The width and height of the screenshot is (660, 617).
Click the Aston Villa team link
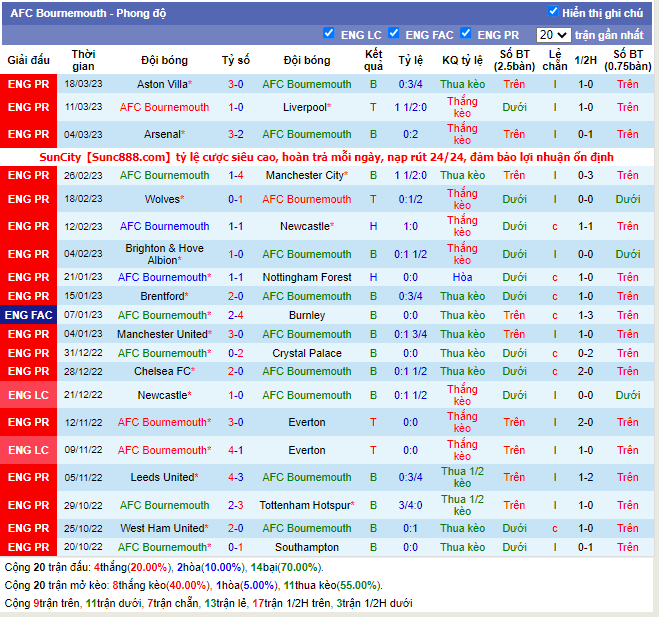pyautogui.click(x=162, y=84)
